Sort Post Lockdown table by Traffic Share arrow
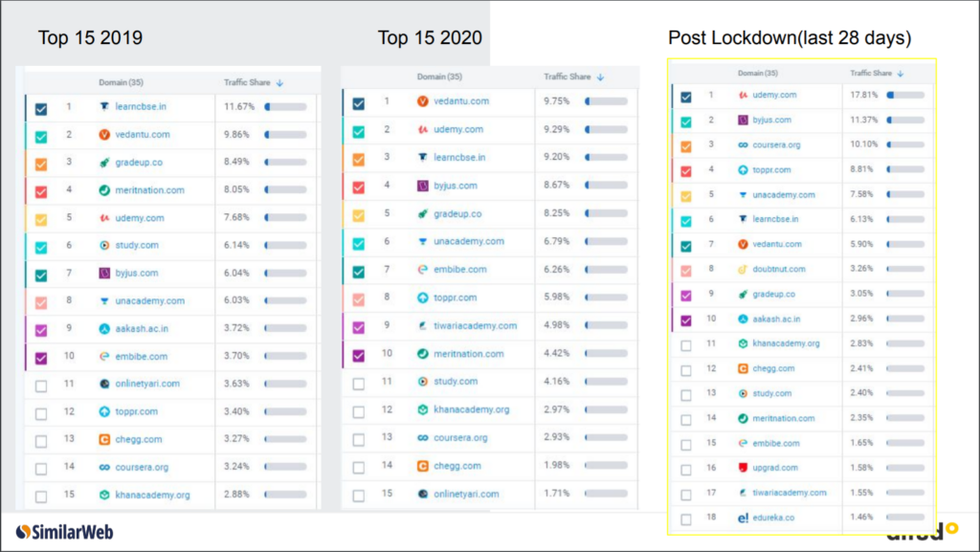The width and height of the screenshot is (980, 552). pos(901,74)
